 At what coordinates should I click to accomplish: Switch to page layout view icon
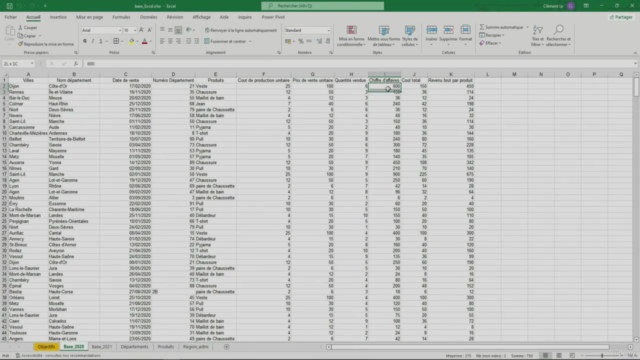click(x=559, y=356)
